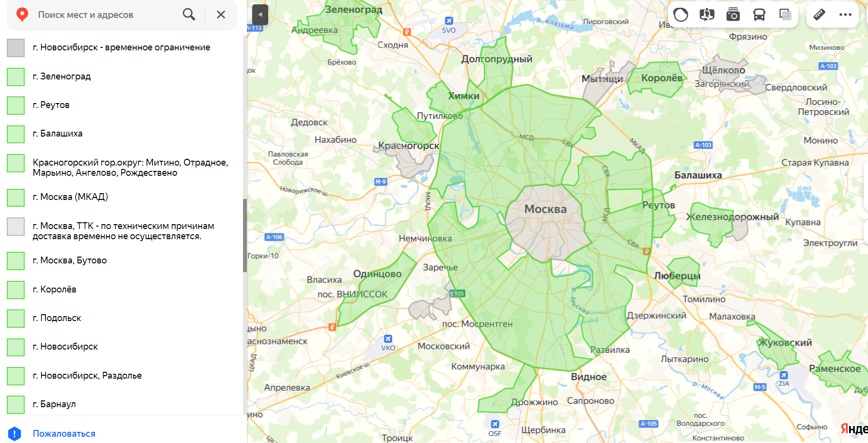
Task: Toggle traffic circle icon in toolbar
Action: click(x=681, y=15)
